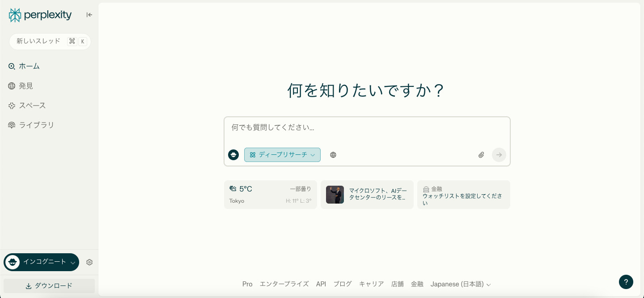
Task: Open the API footer link
Action: [321, 284]
